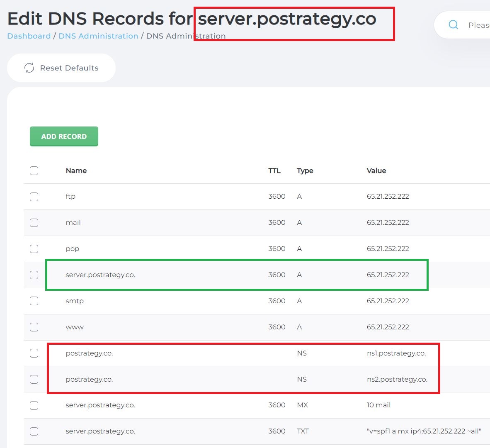Click the page heading 'Edit DNS Records for'

point(100,19)
